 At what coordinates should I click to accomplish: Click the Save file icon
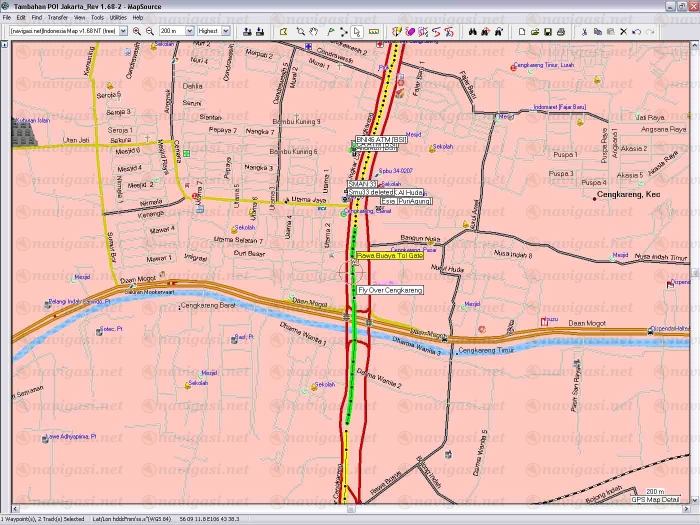coord(549,31)
